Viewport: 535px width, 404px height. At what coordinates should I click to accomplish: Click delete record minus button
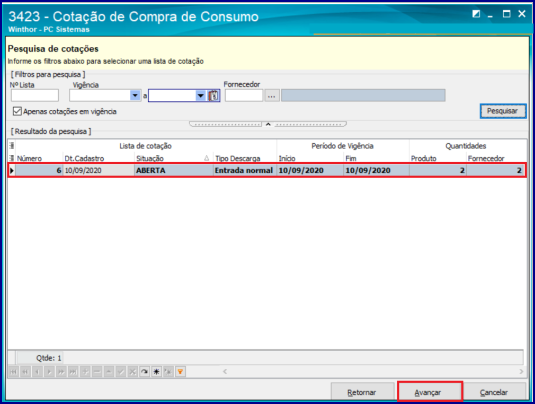point(97,372)
